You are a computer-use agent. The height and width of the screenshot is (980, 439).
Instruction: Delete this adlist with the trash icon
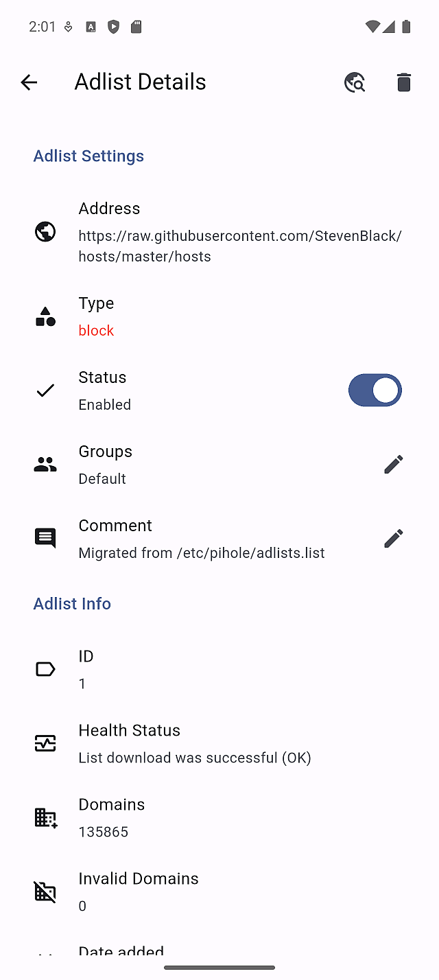[x=404, y=82]
